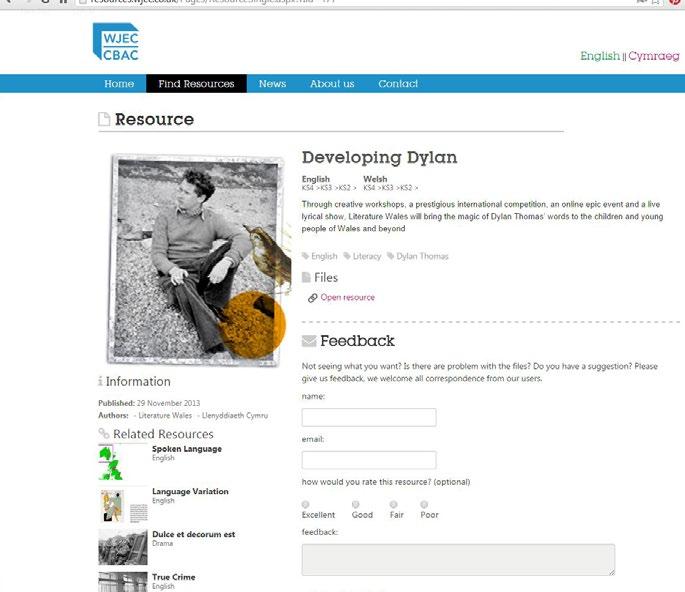This screenshot has height=592, width=685.
Task: Click the tag icon beside Dylan Thomas
Action: click(x=391, y=256)
